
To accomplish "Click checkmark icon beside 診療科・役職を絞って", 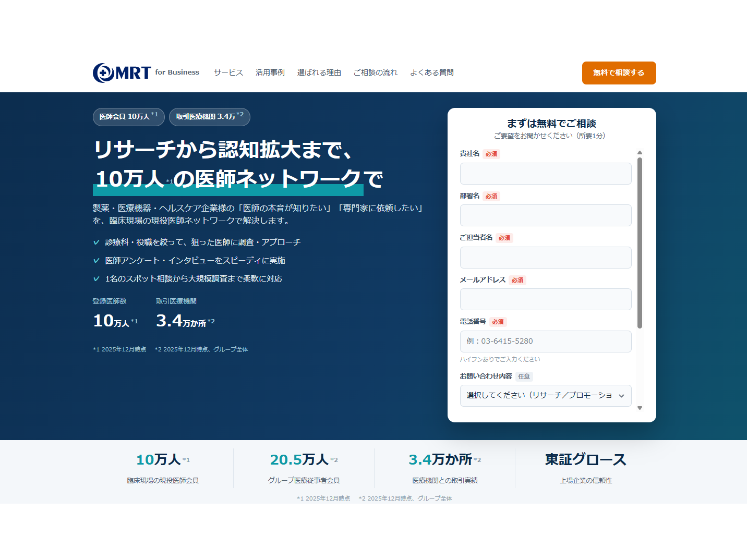I will point(96,242).
